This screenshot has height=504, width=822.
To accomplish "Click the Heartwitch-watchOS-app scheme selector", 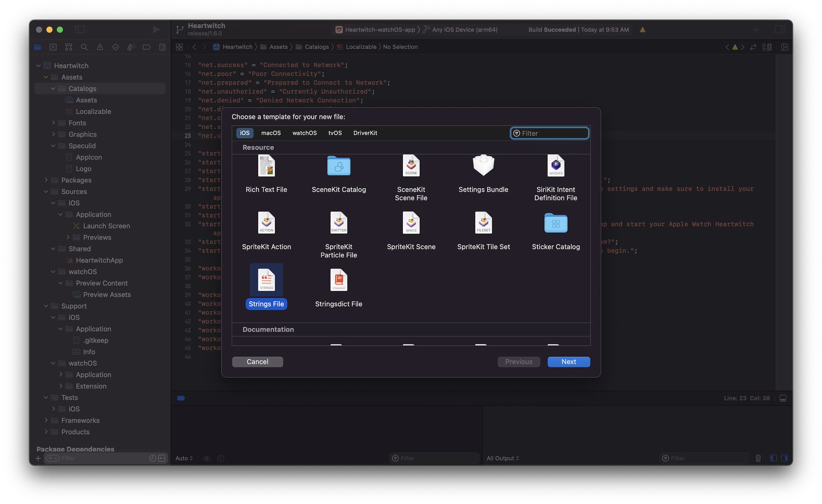I will click(375, 30).
